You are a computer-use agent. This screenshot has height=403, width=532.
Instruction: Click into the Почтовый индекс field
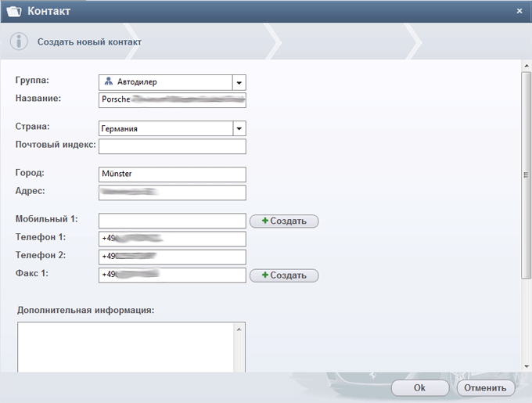coord(172,146)
